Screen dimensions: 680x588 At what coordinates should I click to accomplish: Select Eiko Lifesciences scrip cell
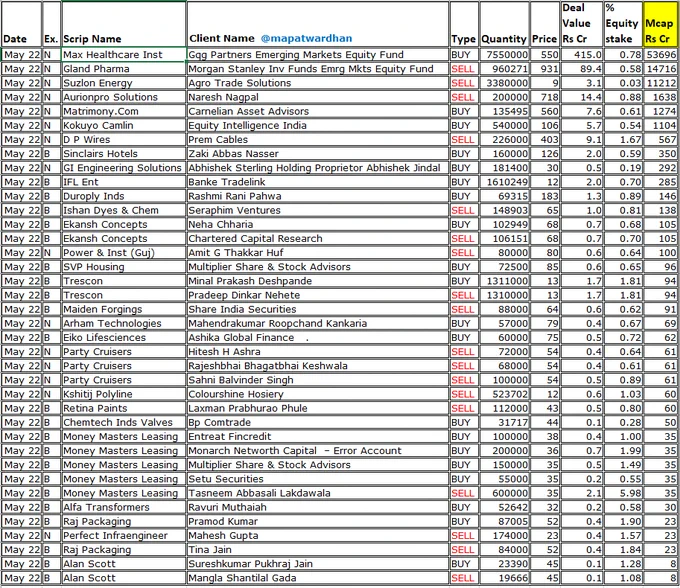click(124, 338)
